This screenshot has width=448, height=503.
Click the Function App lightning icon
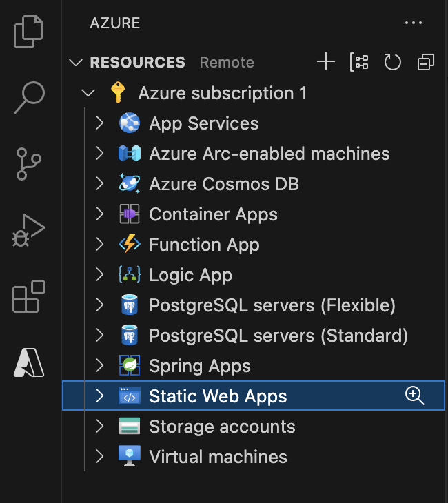pyautogui.click(x=130, y=244)
